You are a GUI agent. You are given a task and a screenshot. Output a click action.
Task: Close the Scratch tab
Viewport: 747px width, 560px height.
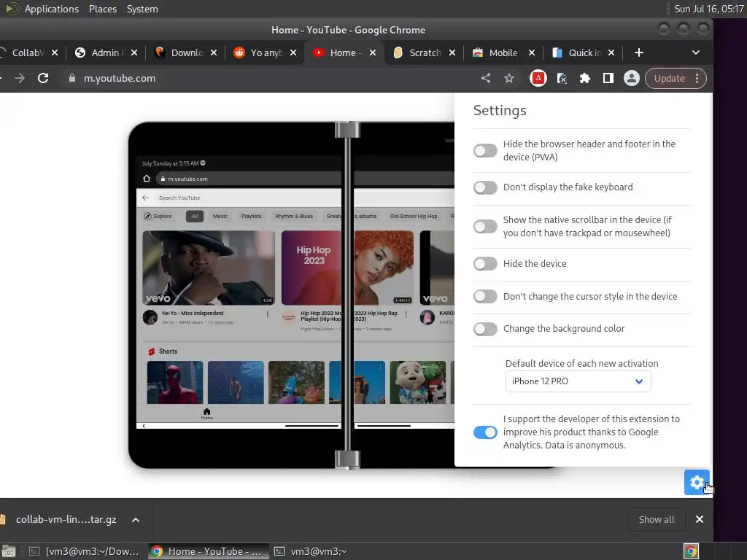tap(452, 52)
